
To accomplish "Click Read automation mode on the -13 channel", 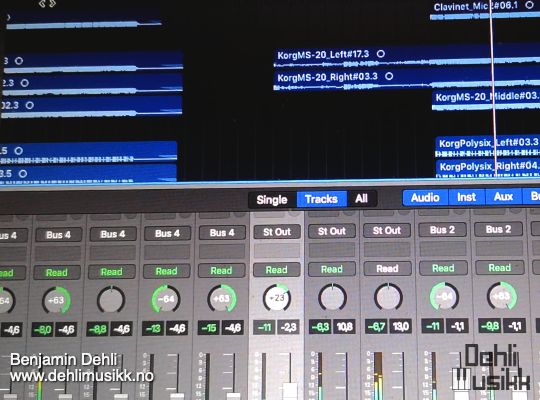I will [166, 271].
